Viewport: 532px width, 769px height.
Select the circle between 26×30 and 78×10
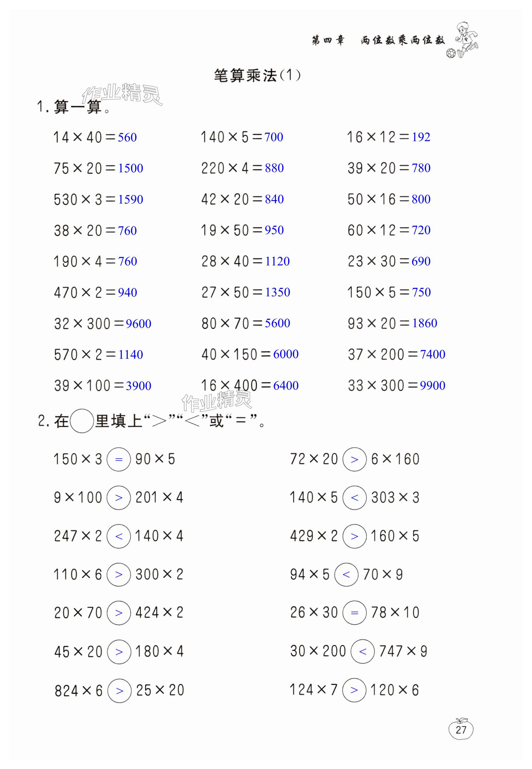(x=354, y=612)
